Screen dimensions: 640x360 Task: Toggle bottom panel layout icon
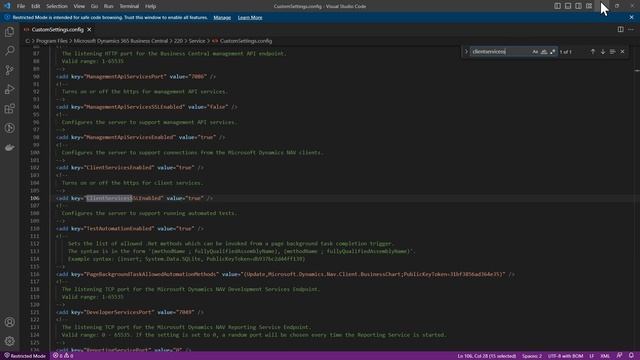(568, 6)
